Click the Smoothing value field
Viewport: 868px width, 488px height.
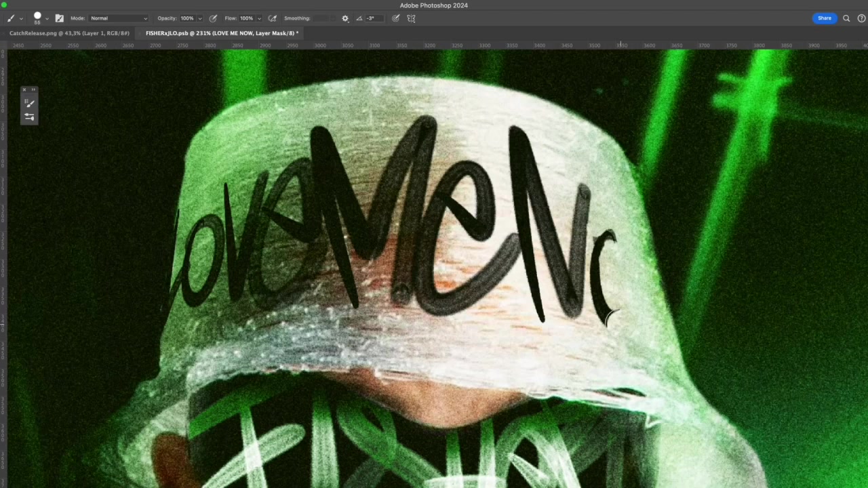(x=322, y=18)
